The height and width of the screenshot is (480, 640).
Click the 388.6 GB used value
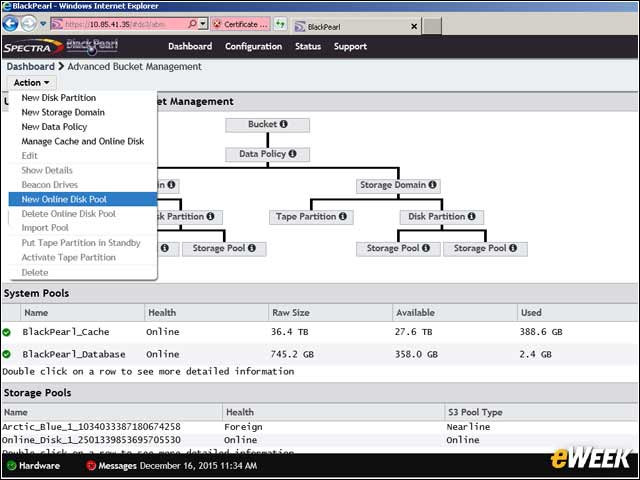click(x=541, y=332)
